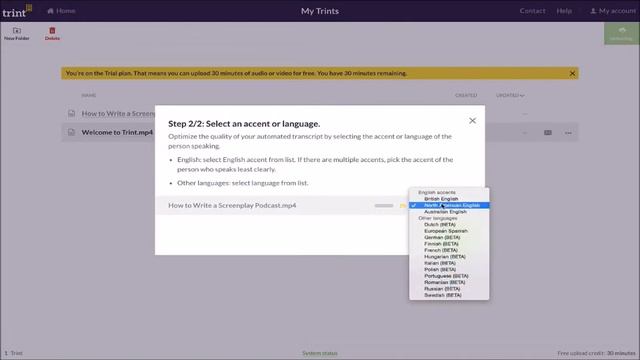
Task: Go to Home in top bar
Action: click(x=61, y=11)
